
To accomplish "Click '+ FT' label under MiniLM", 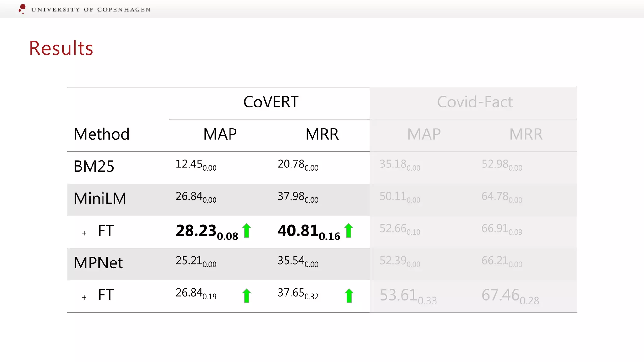I will [x=97, y=231].
